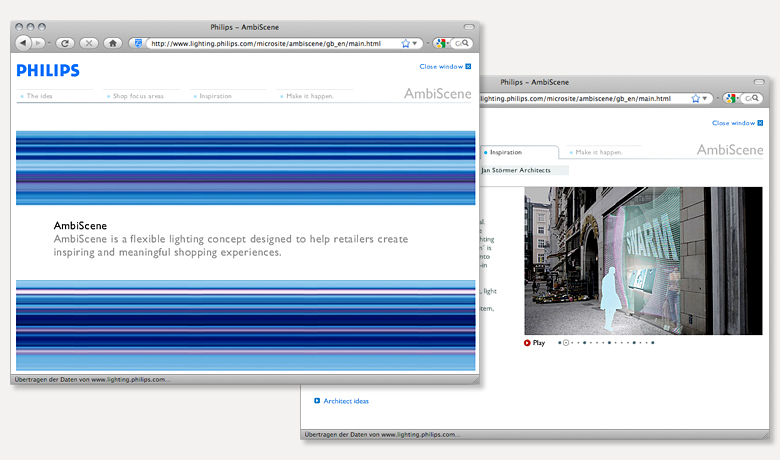Jump to the last slideshow dot

point(653,343)
